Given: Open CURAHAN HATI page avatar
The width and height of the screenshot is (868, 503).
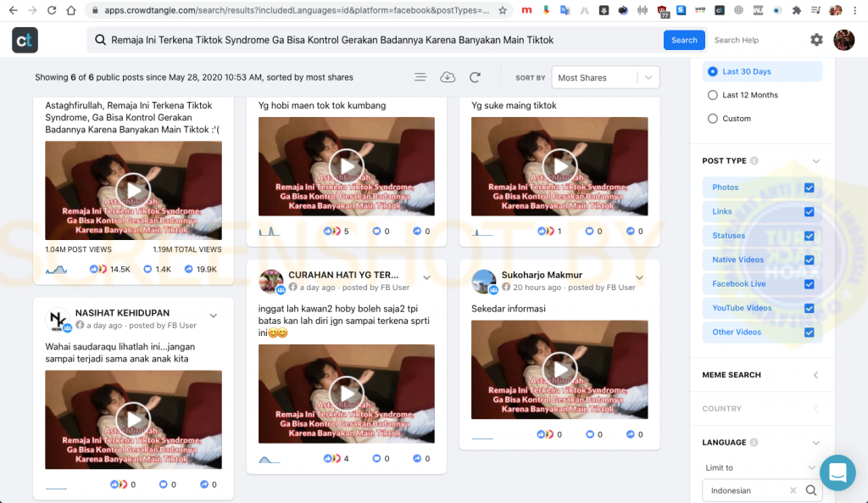Looking at the screenshot, I should tap(270, 282).
